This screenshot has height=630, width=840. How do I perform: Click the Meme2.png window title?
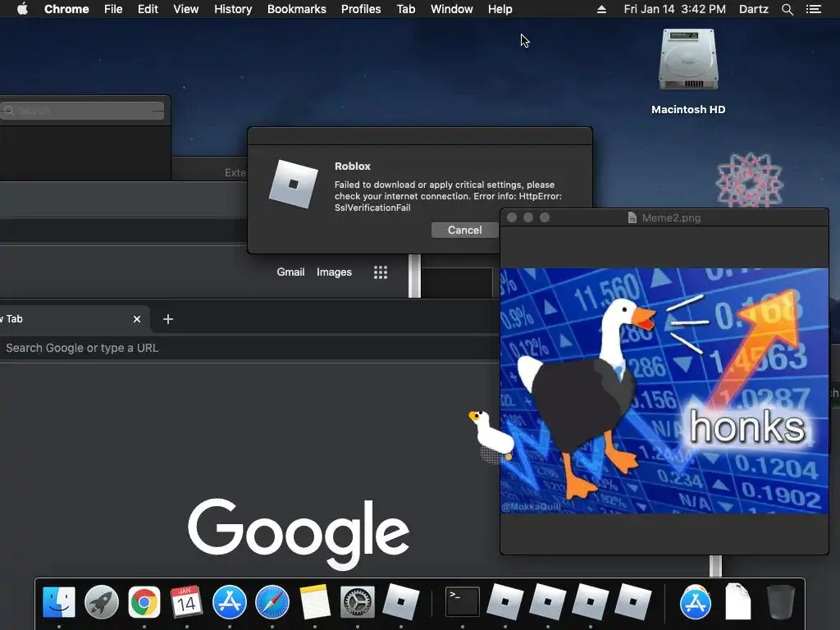(671, 217)
